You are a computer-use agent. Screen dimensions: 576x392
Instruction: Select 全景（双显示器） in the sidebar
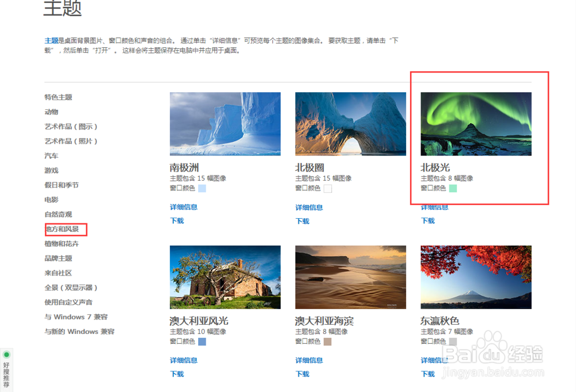click(71, 287)
